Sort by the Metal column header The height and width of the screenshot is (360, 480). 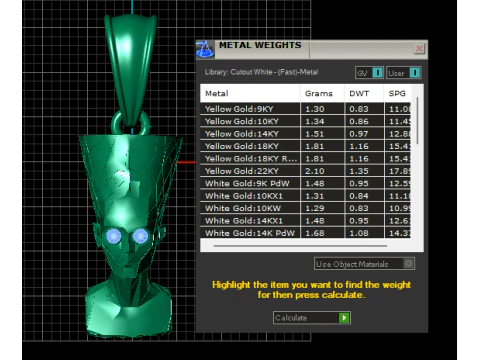250,93
